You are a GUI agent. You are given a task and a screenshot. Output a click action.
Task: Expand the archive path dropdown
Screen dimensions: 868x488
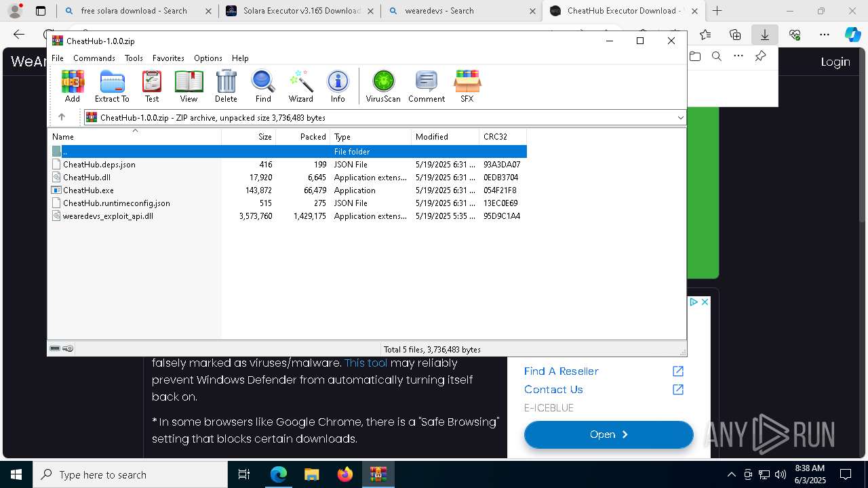(680, 118)
